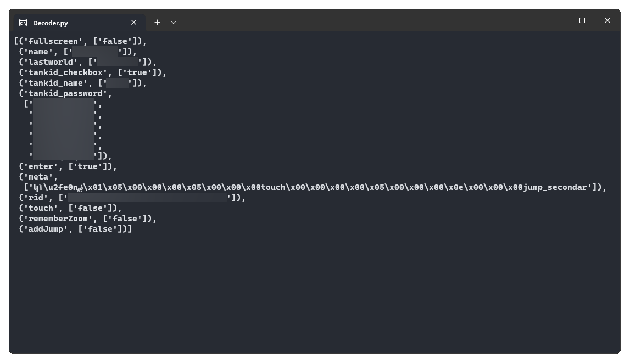Close the terminal window
Image resolution: width=630 pixels, height=364 pixels.
[607, 20]
